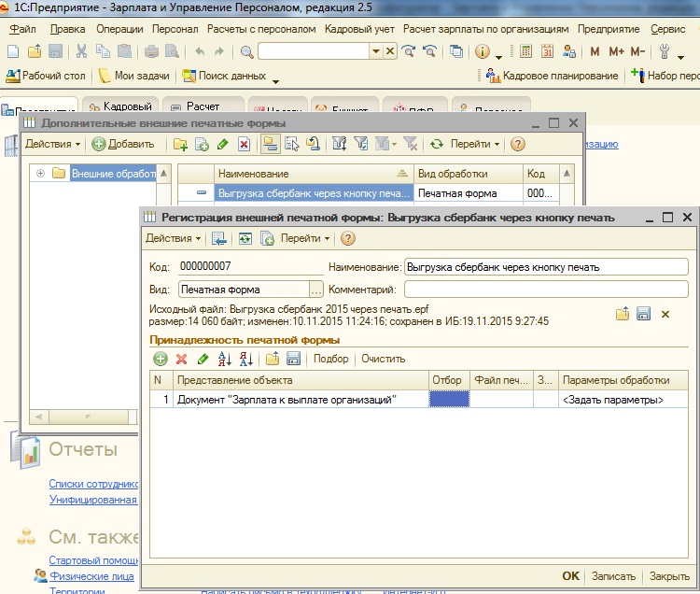Click the info help icon in toolbar
The width and height of the screenshot is (700, 594).
(x=483, y=51)
